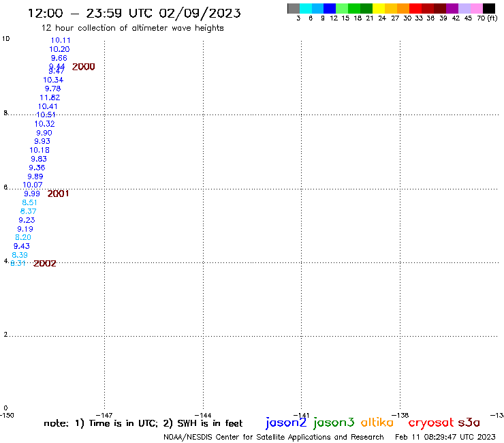Click the 9.43 wave height value
504x443 pixels.
click(x=22, y=246)
